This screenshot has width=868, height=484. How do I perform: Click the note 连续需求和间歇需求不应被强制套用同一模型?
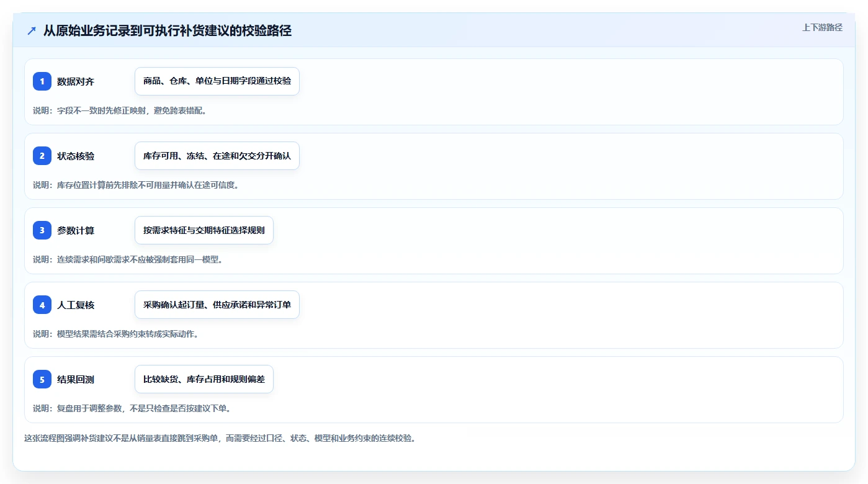pyautogui.click(x=128, y=259)
